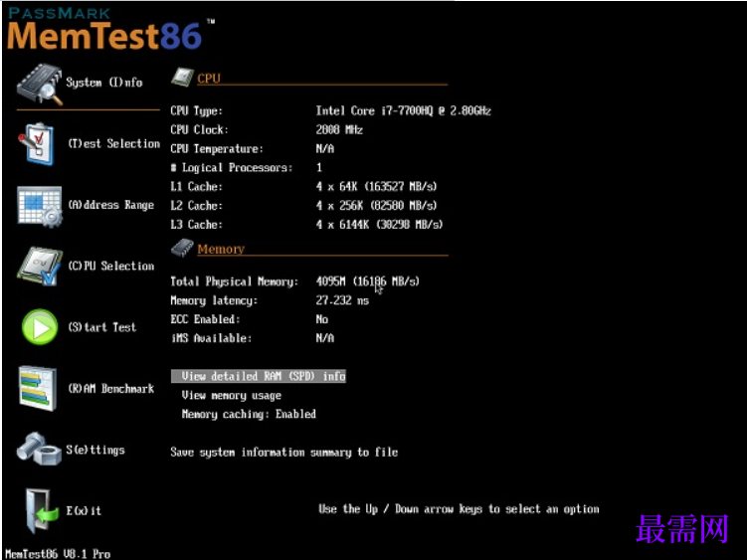The width and height of the screenshot is (747, 560).
Task: Click the Memory section heading
Action: click(x=221, y=249)
